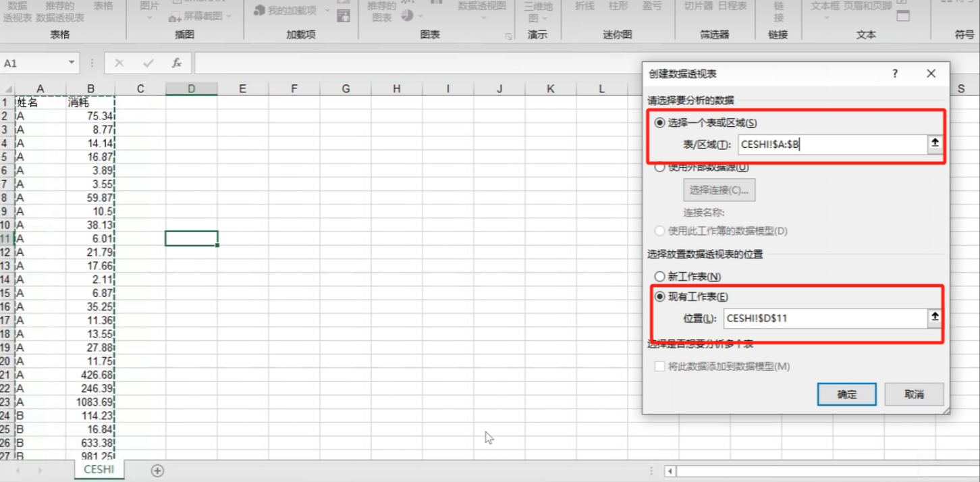The width and height of the screenshot is (980, 482).
Task: Click the 位置 location input field
Action: (825, 318)
